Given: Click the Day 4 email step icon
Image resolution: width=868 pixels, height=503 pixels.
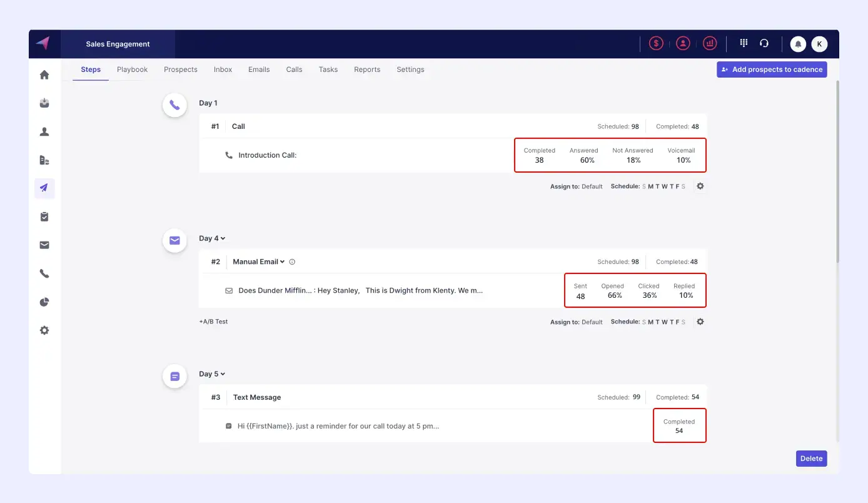Looking at the screenshot, I should 174,240.
